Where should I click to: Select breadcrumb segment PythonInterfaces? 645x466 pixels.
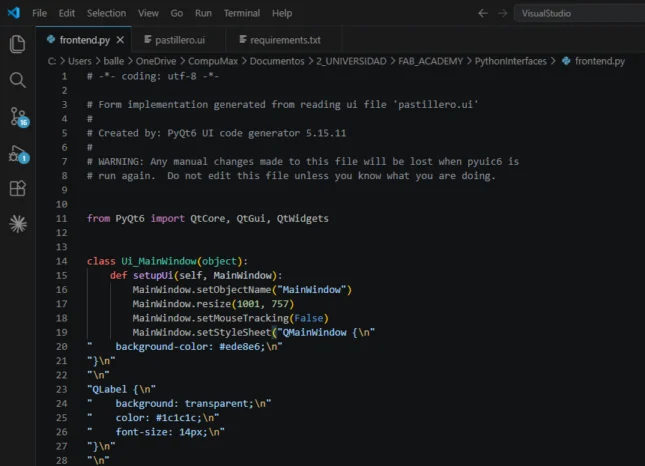(x=510, y=61)
